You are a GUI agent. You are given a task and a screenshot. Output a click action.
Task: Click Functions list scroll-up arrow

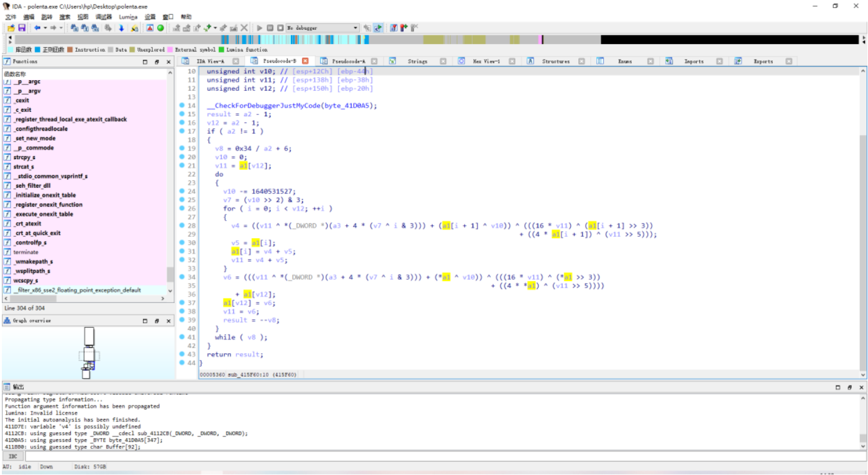pos(170,73)
